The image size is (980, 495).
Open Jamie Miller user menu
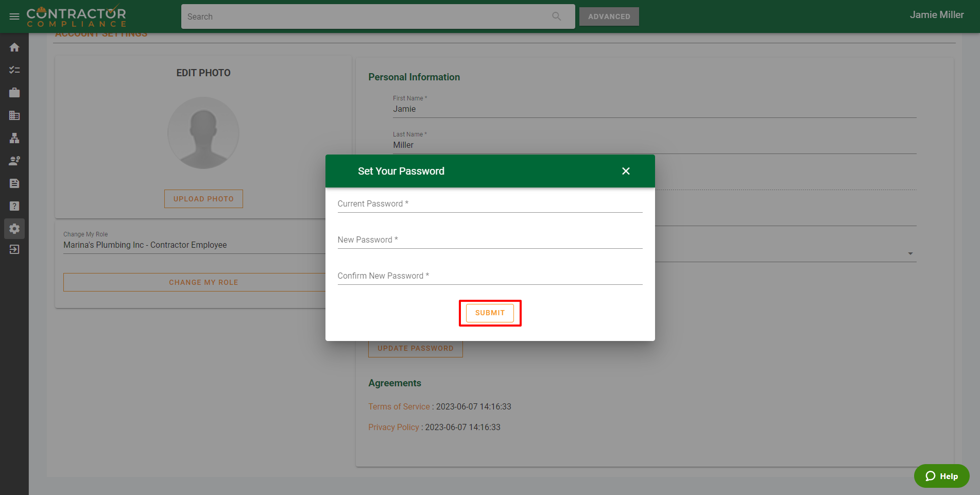(936, 15)
